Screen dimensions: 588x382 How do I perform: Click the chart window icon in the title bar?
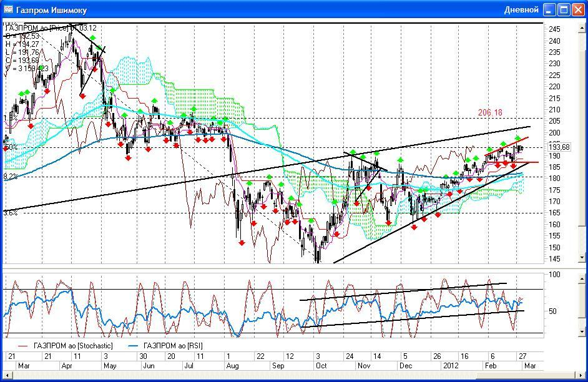tap(8, 9)
